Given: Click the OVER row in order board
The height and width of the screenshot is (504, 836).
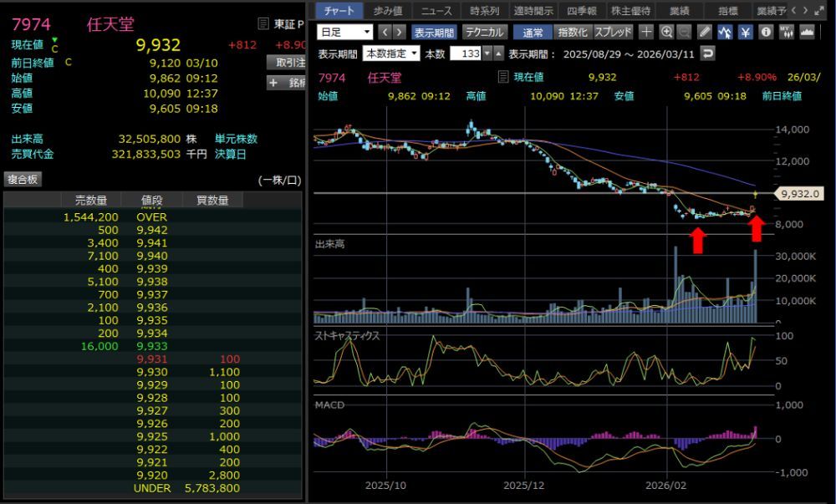Looking at the screenshot, I should point(152,216).
